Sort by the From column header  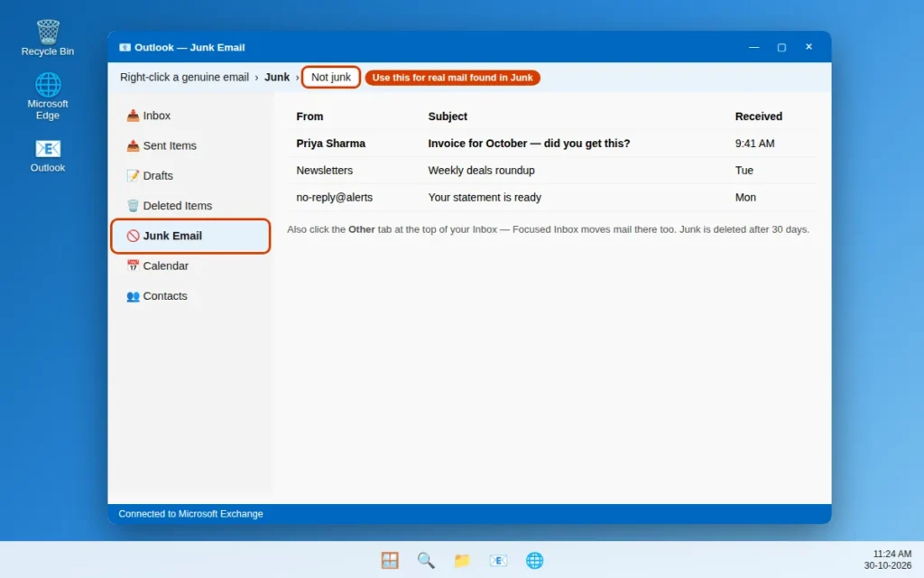click(310, 117)
